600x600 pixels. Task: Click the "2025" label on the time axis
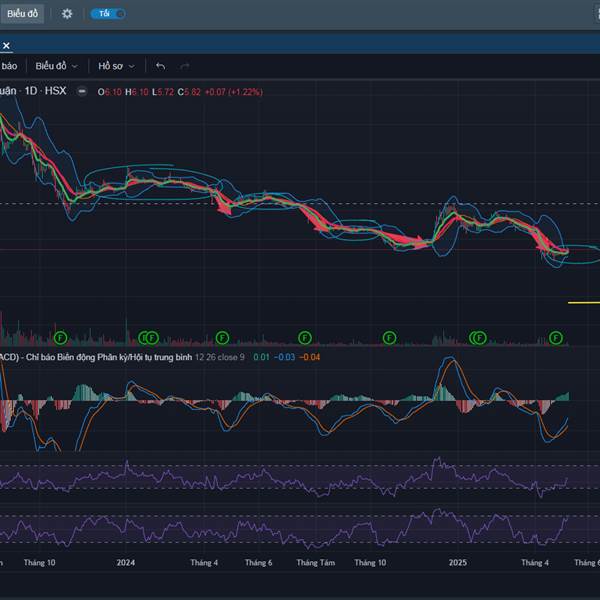[458, 562]
